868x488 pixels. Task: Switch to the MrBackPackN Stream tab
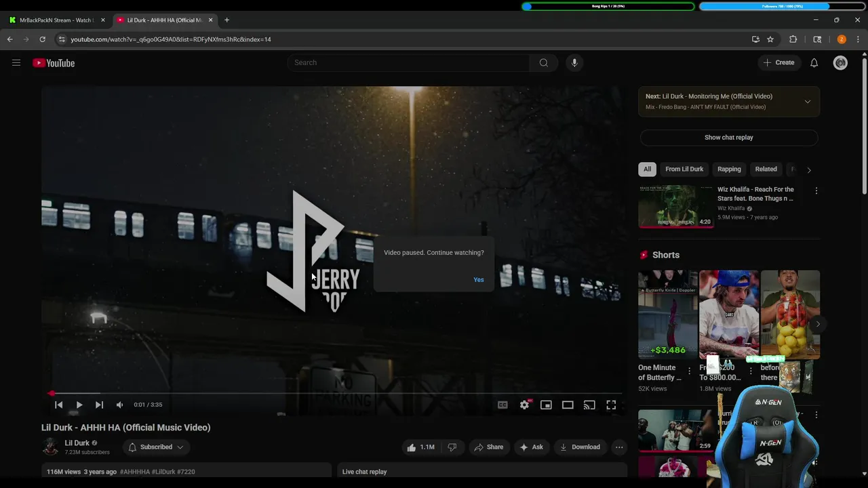click(x=58, y=20)
